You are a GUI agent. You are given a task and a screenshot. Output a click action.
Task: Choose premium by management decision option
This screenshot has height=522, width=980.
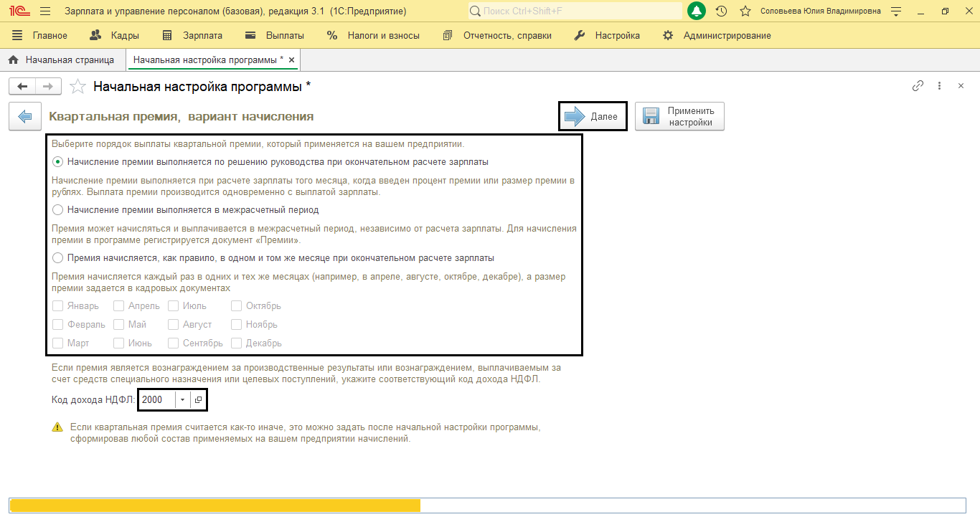pos(58,162)
